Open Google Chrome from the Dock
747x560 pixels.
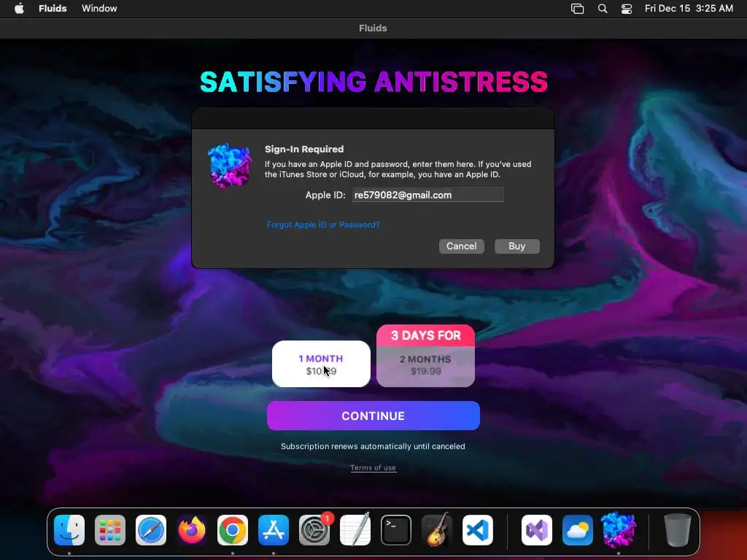[233, 530]
